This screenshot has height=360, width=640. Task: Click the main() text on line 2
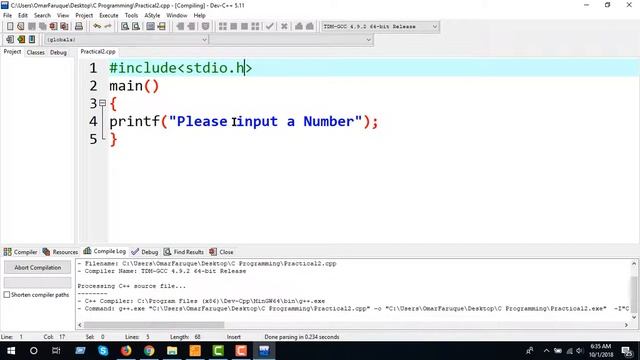(134, 86)
